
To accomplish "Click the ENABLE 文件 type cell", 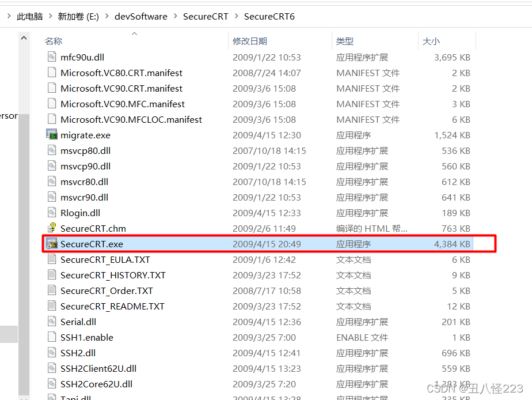I will point(362,338).
